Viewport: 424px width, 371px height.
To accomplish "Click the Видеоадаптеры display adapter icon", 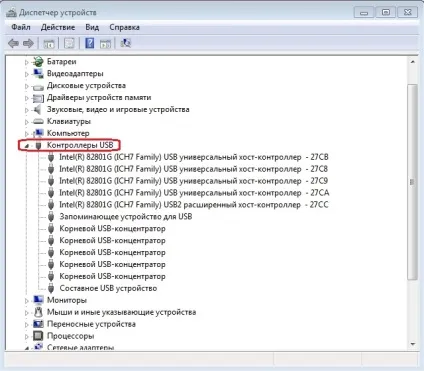I will pos(38,73).
